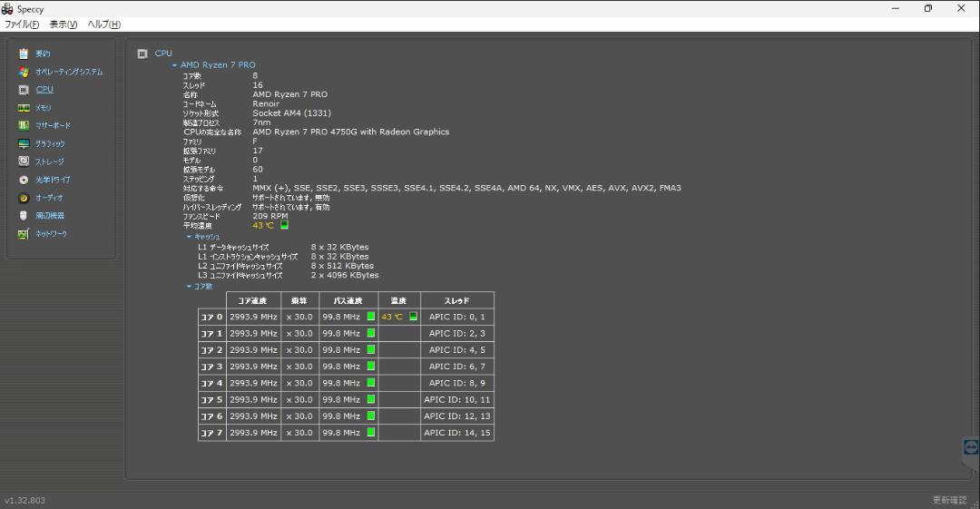Screen dimensions: 980x509
Task: Click the ハイパースレッディング label
Action: [211, 207]
